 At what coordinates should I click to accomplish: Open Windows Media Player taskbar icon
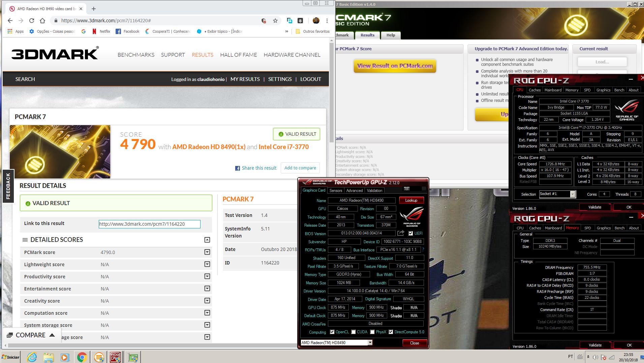[65, 357]
